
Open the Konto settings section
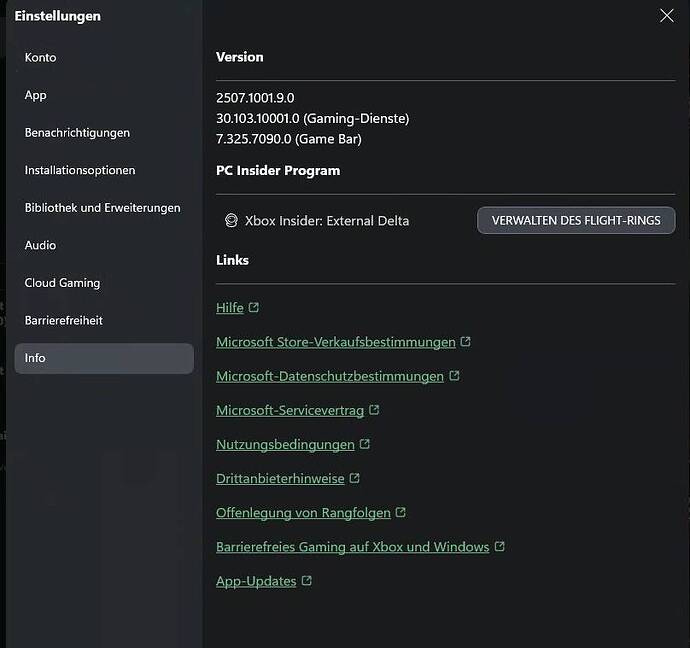104,58
